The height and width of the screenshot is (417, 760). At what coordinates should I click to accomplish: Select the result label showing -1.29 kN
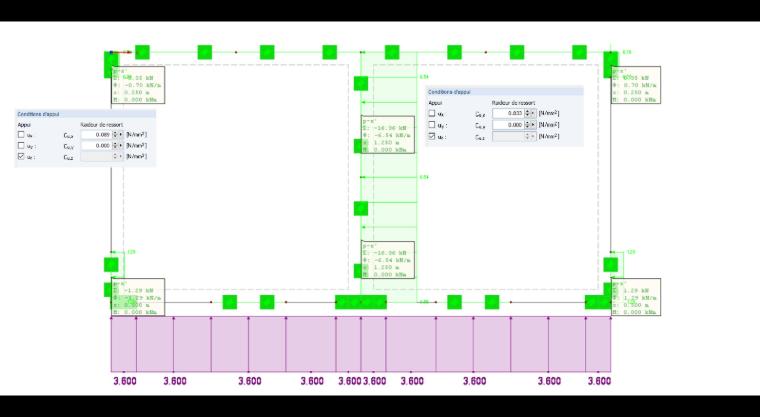point(138,297)
